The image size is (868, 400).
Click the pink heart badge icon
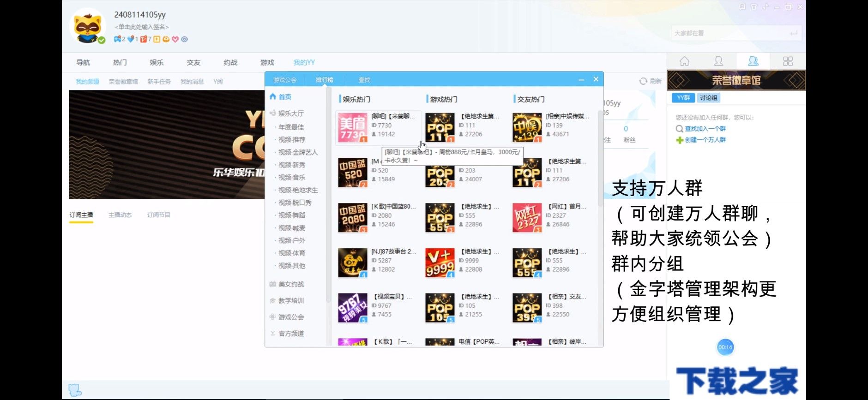point(175,39)
